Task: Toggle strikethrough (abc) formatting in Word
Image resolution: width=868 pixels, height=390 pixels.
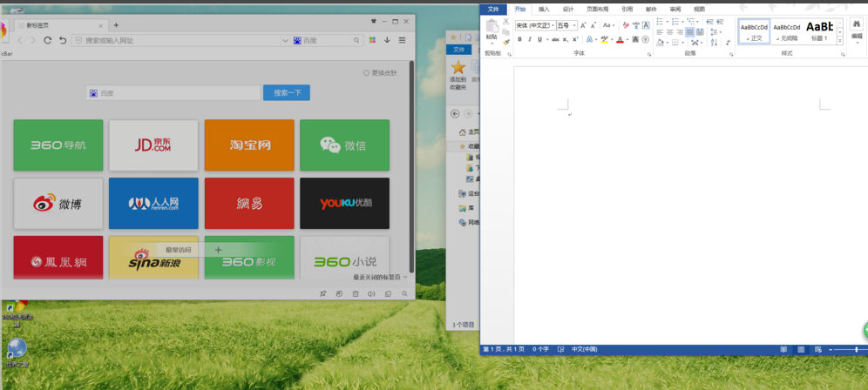Action: click(x=555, y=39)
